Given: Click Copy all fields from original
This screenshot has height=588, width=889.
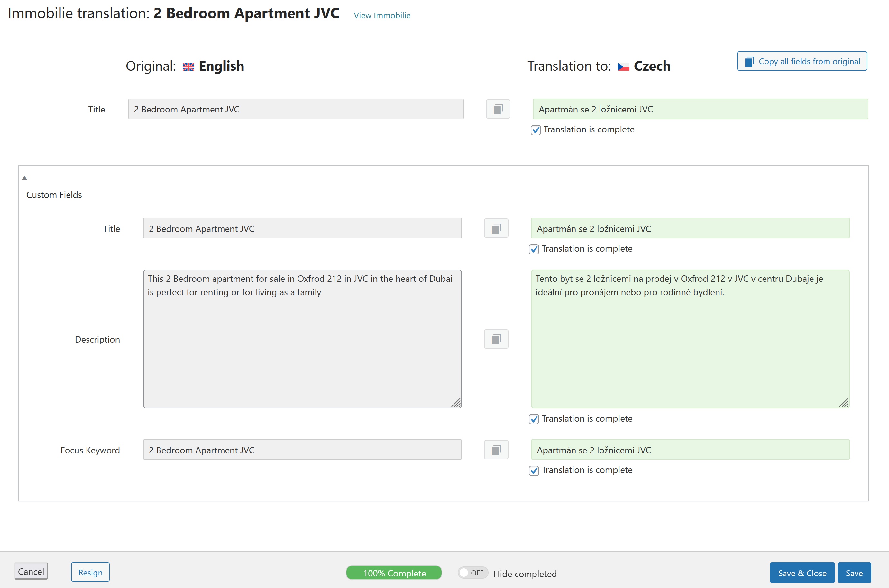Looking at the screenshot, I should [802, 61].
